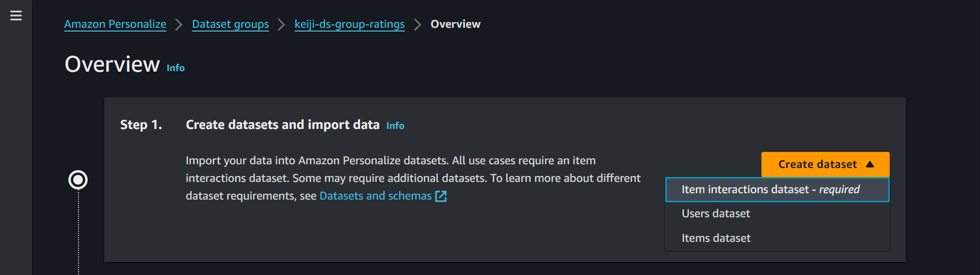Collapse the Create dataset dropdown arrow
The height and width of the screenshot is (275, 980).
pyautogui.click(x=870, y=164)
